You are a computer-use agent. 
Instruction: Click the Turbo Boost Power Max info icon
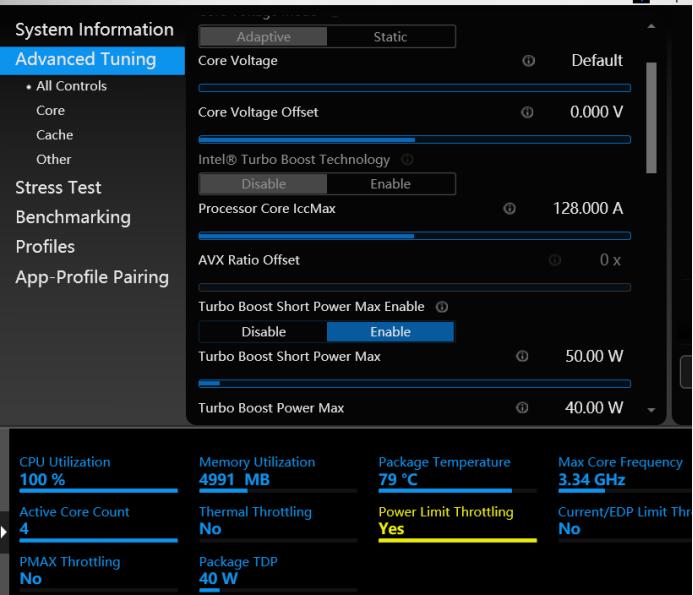tap(521, 408)
